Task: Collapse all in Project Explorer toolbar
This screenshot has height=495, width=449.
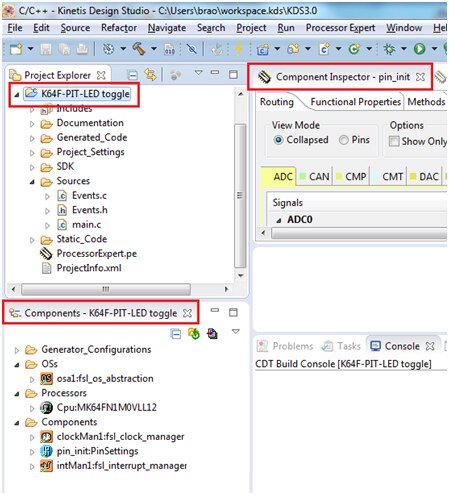Action: pos(133,75)
